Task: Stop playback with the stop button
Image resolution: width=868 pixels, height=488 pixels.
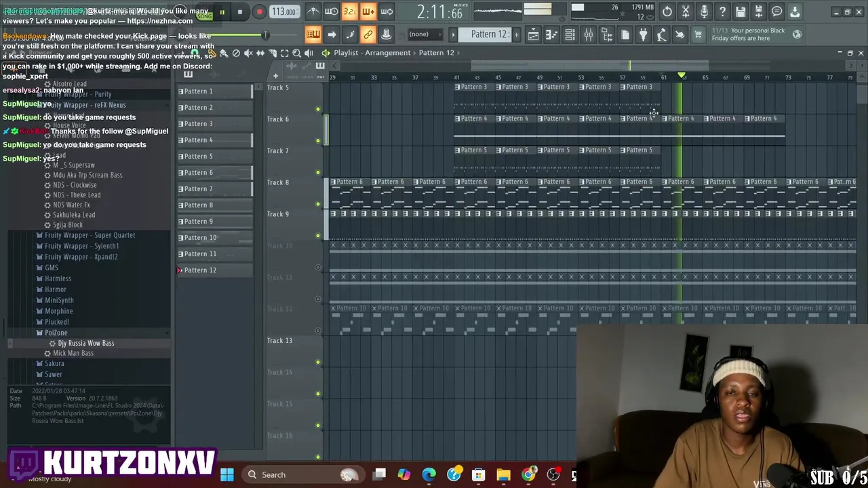Action: point(240,12)
